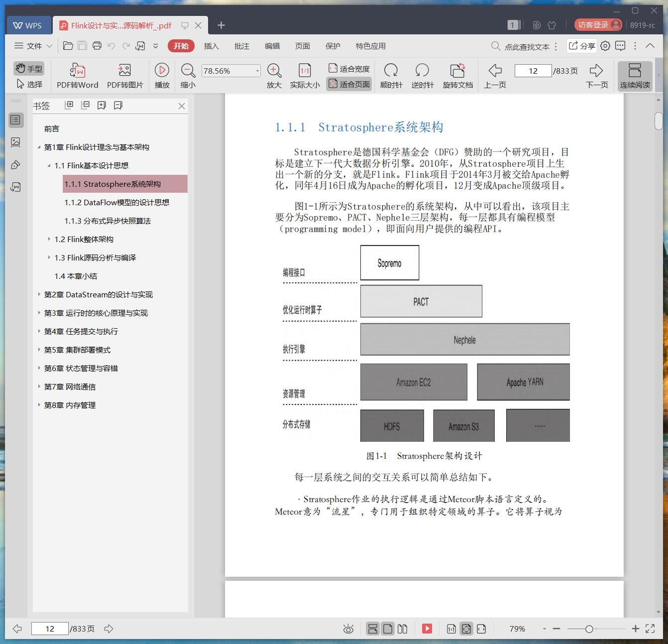Screen dimensions: 668x644
Task: Go to previous page with 上一页 arrow
Action: [495, 76]
